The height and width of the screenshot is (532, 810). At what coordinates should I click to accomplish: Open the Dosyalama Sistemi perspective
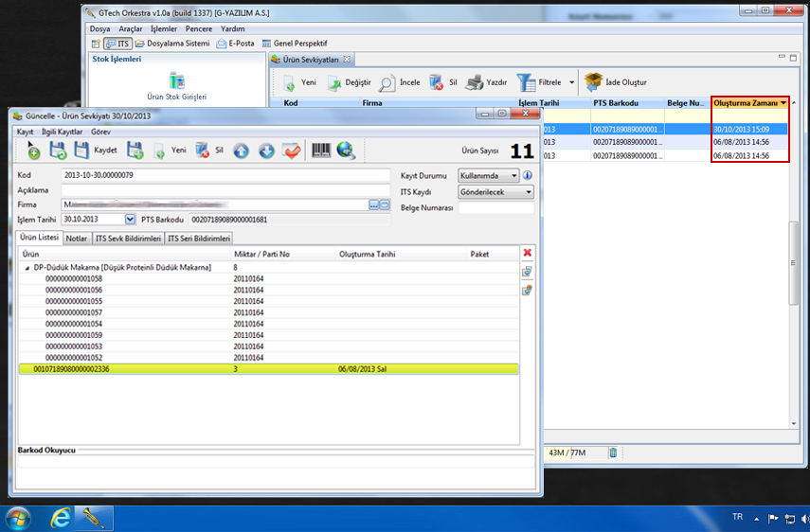click(x=172, y=44)
